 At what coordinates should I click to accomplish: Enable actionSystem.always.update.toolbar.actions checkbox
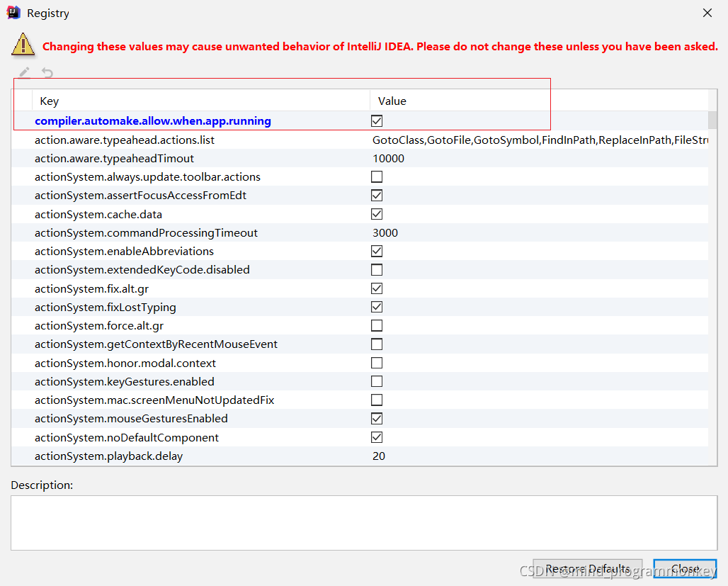click(377, 176)
